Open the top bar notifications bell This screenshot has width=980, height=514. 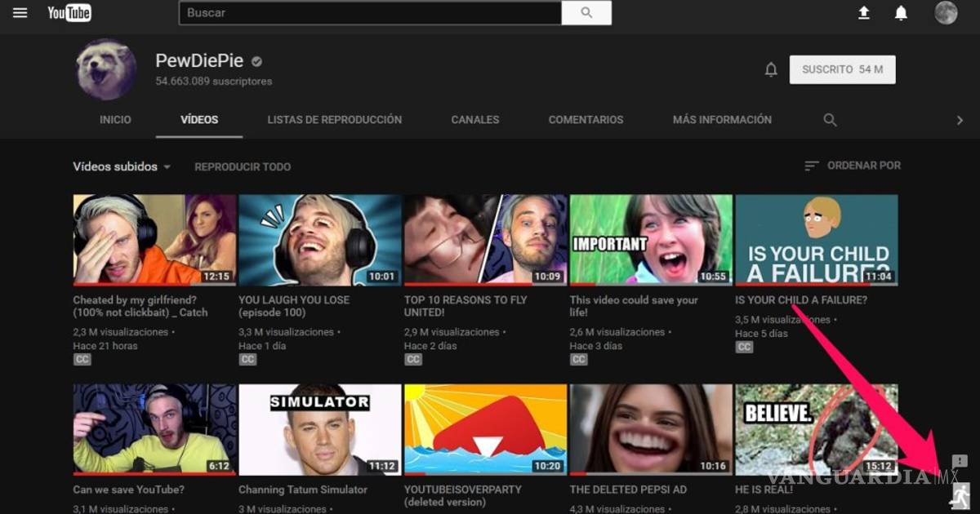tap(901, 13)
